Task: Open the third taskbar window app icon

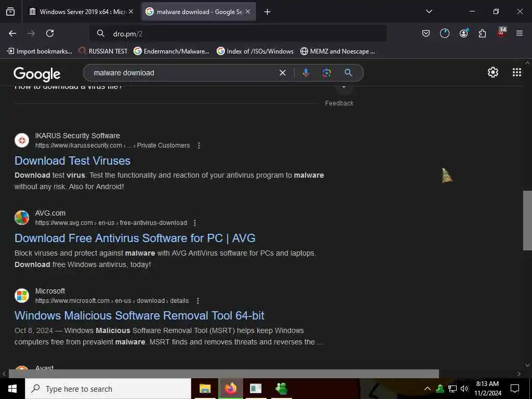Action: pyautogui.click(x=256, y=389)
